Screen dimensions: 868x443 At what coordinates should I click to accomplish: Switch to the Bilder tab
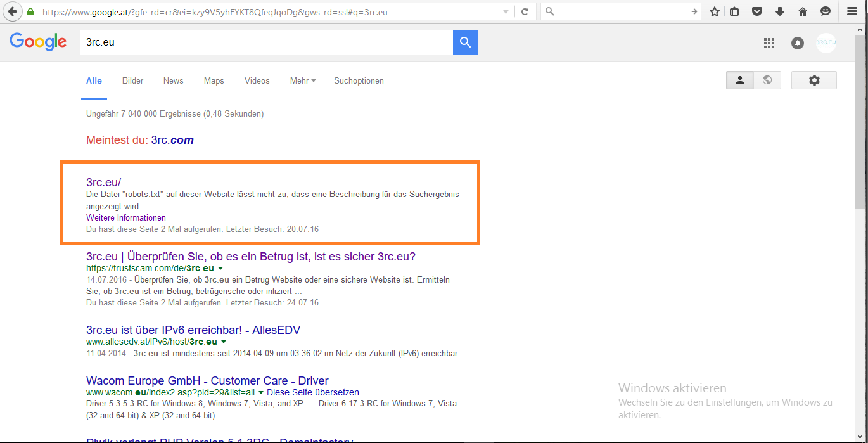pos(132,80)
